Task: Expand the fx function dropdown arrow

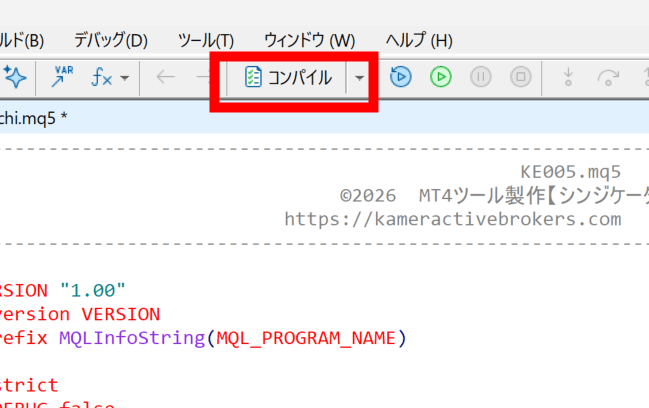Action: point(125,77)
